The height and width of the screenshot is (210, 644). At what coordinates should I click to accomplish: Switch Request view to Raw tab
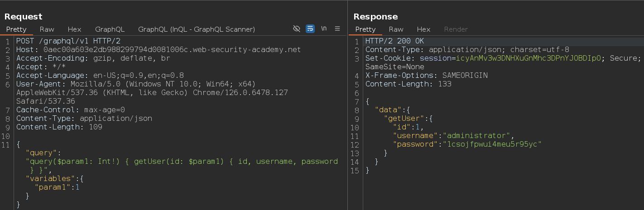(47, 29)
